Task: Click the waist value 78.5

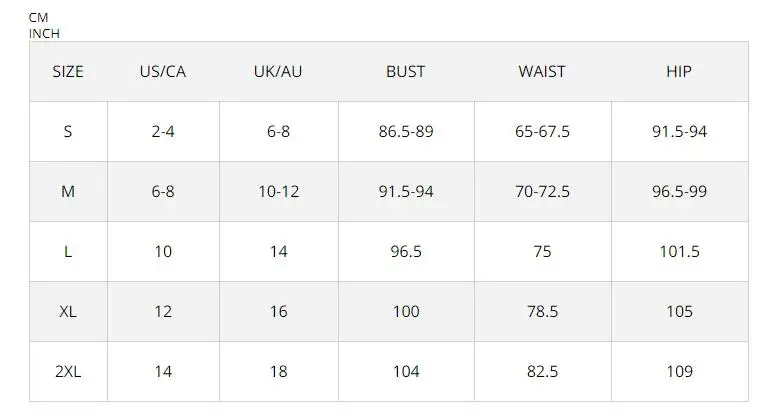Action: point(542,312)
